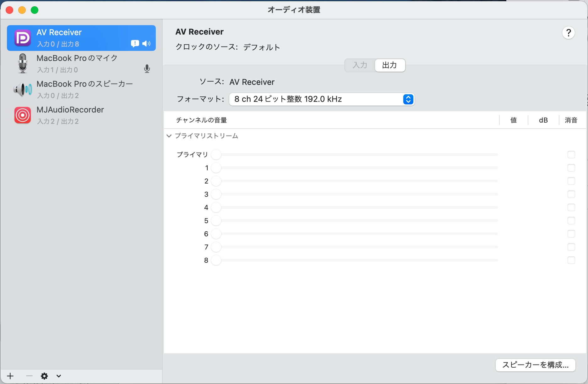Mute channel 6 checkbox
Image resolution: width=588 pixels, height=384 pixels.
tap(571, 234)
